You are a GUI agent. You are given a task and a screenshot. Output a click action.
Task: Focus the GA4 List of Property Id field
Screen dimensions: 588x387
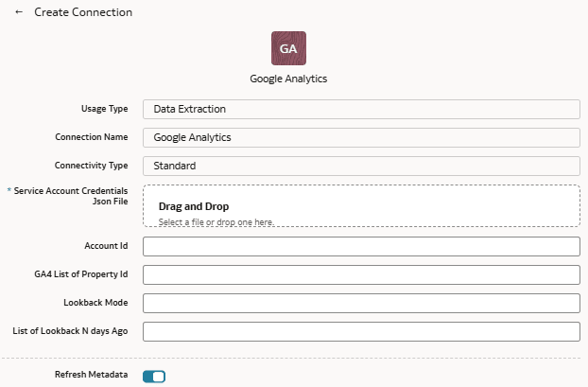(x=361, y=274)
